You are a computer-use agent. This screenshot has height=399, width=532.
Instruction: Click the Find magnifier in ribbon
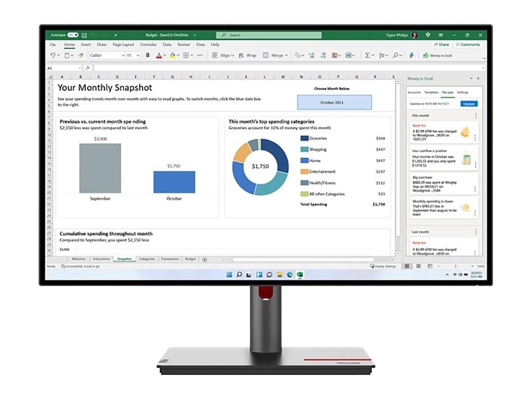point(396,55)
